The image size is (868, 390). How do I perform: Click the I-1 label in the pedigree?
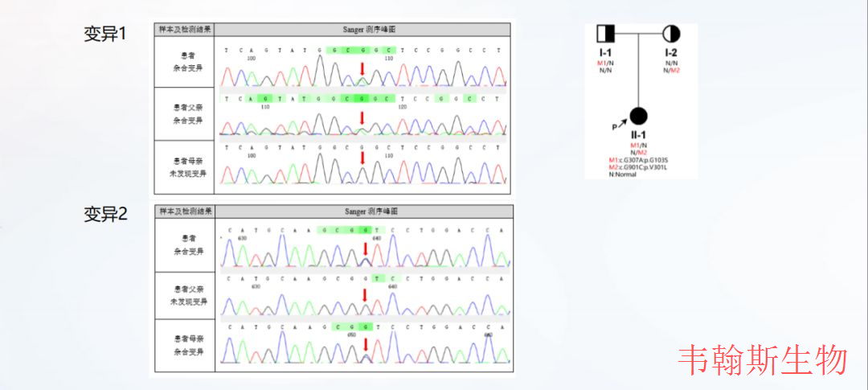coord(605,52)
